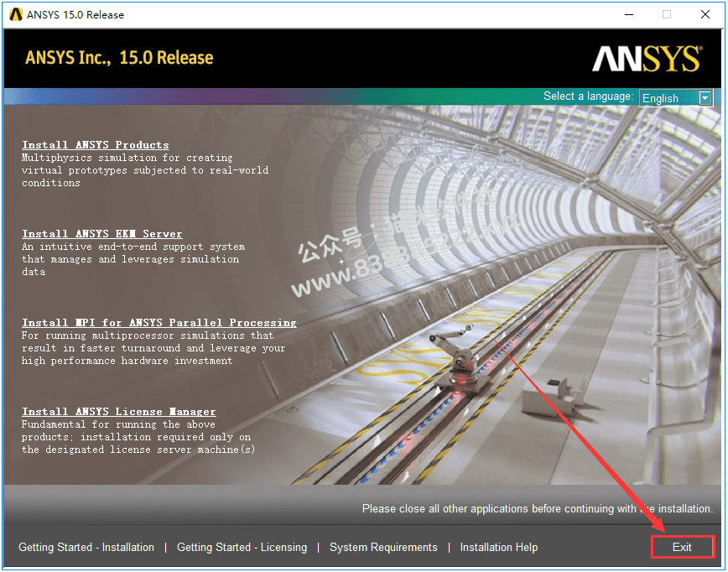Click the ANSYS logo in header

click(x=647, y=59)
